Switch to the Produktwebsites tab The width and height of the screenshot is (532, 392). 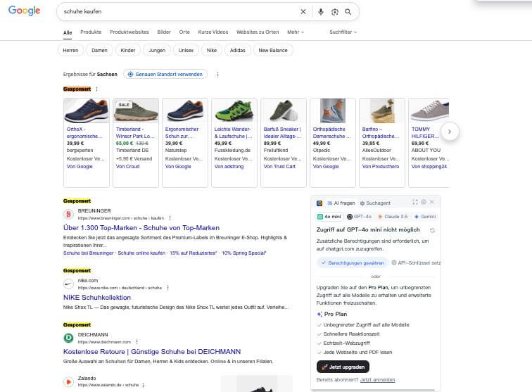point(129,32)
